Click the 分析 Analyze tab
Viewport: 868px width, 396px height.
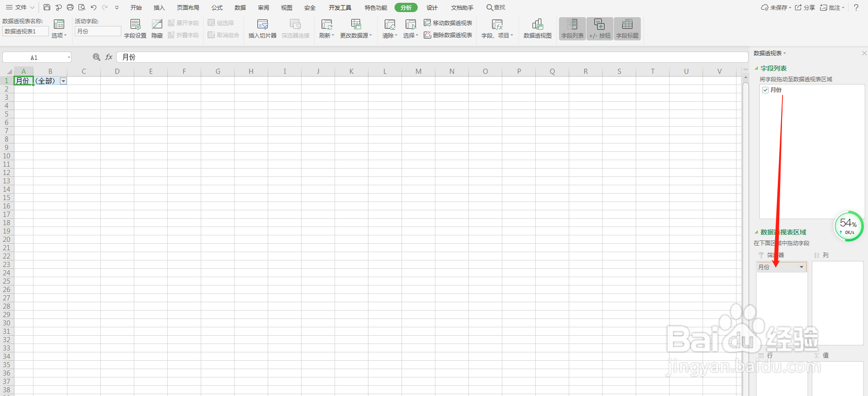[x=406, y=7]
